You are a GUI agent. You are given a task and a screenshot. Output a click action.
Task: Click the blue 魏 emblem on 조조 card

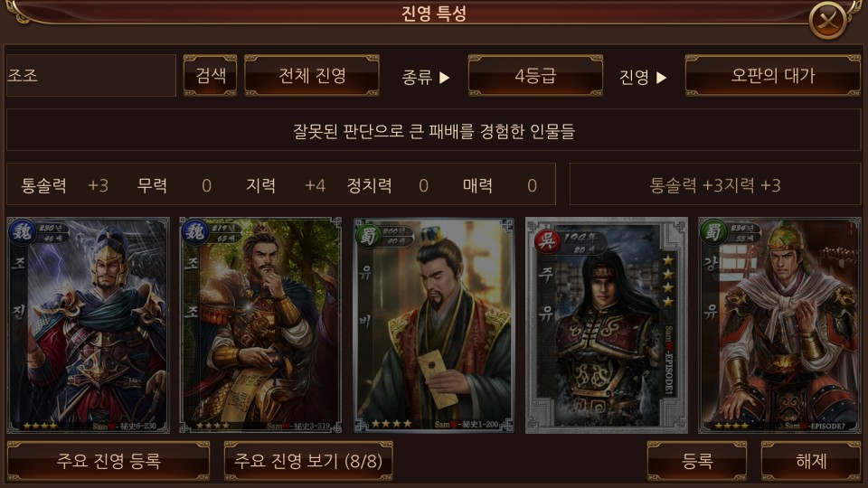tap(195, 232)
